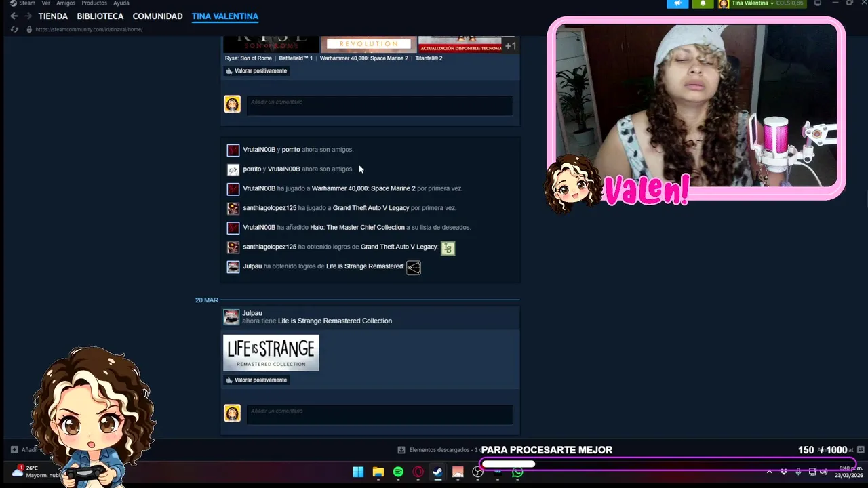The height and width of the screenshot is (488, 868).
Task: Open File Explorer from the taskbar
Action: click(x=378, y=472)
